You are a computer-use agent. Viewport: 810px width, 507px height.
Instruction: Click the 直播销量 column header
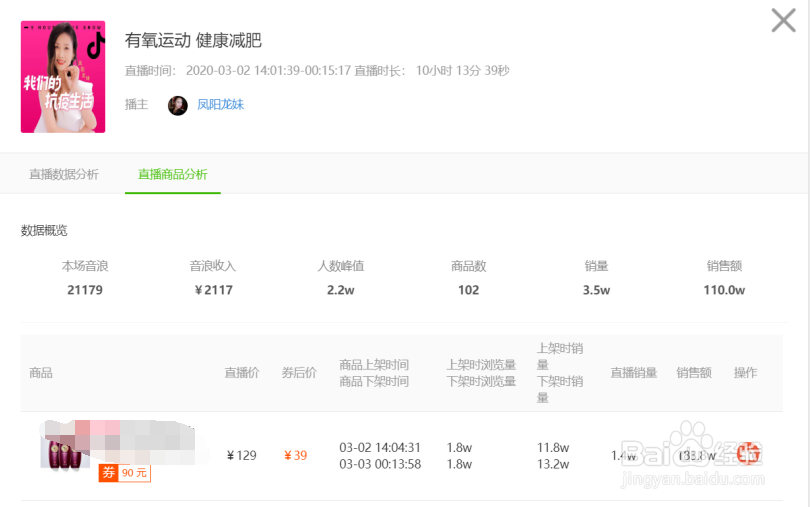pos(633,373)
